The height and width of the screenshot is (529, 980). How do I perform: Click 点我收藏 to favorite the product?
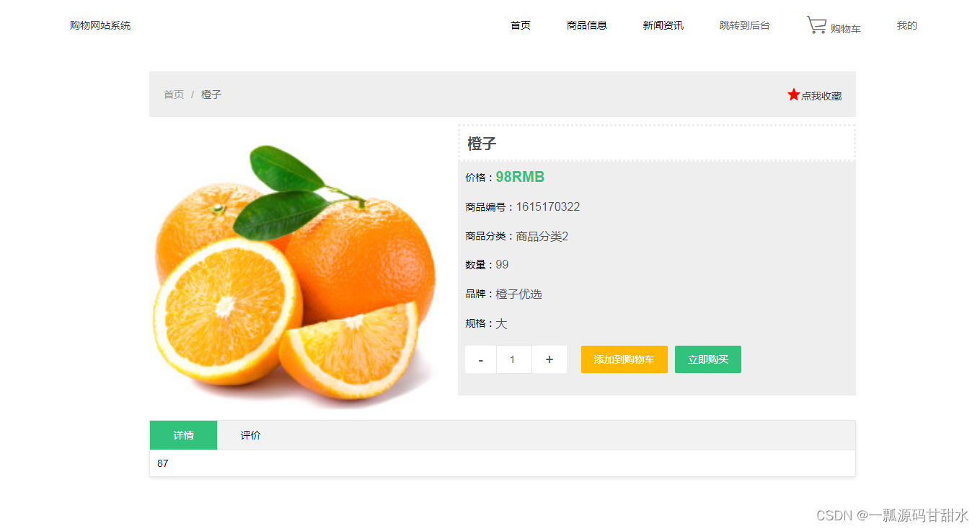tap(821, 96)
